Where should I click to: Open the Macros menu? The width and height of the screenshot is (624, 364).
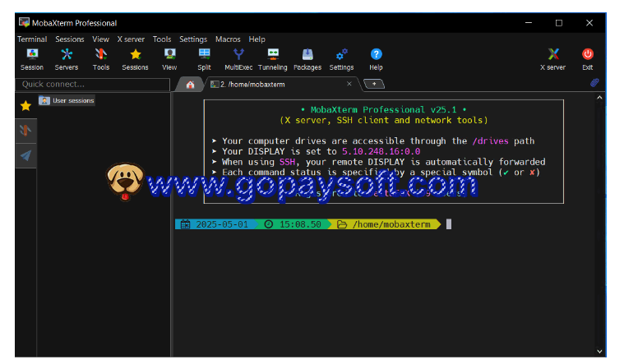[x=228, y=39]
